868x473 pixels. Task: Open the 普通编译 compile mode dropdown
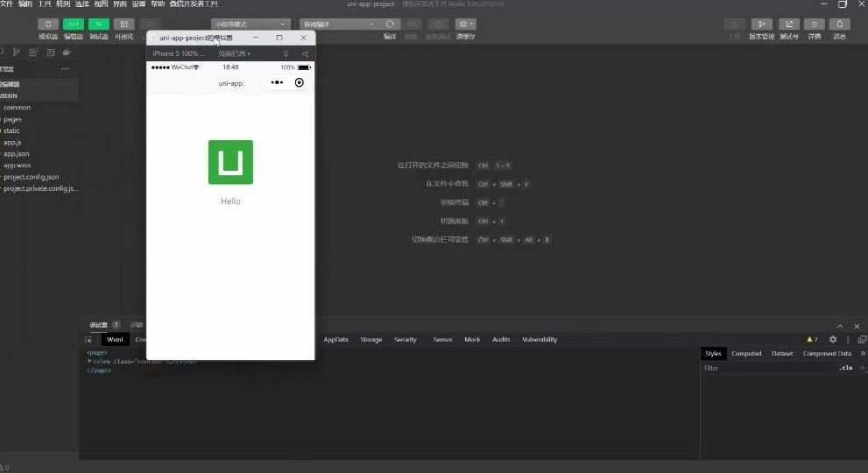(x=339, y=25)
